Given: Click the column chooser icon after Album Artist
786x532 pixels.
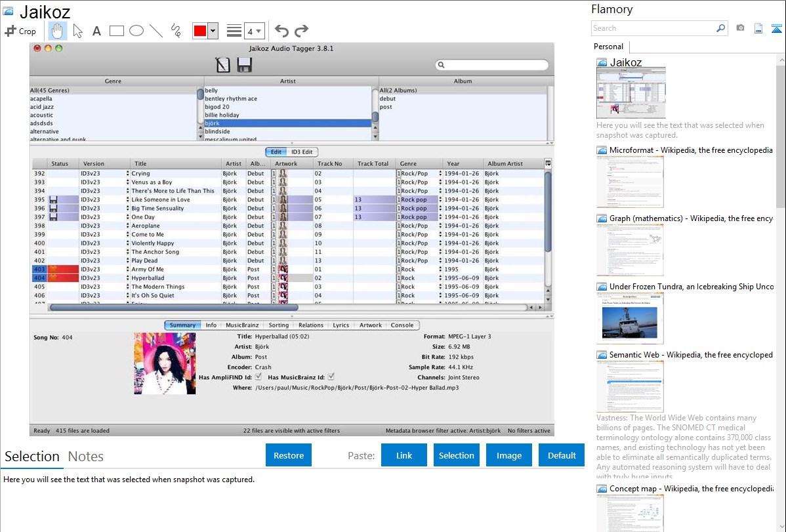Looking at the screenshot, I should (548, 163).
